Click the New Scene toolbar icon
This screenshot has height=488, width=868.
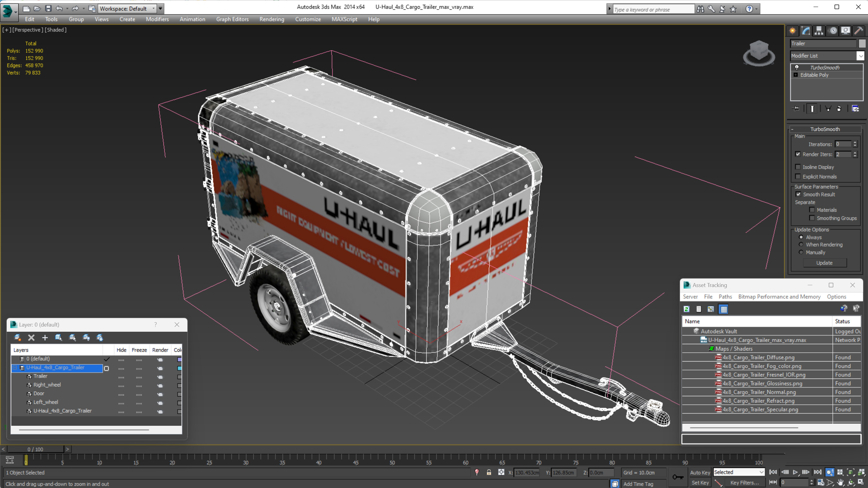[26, 9]
